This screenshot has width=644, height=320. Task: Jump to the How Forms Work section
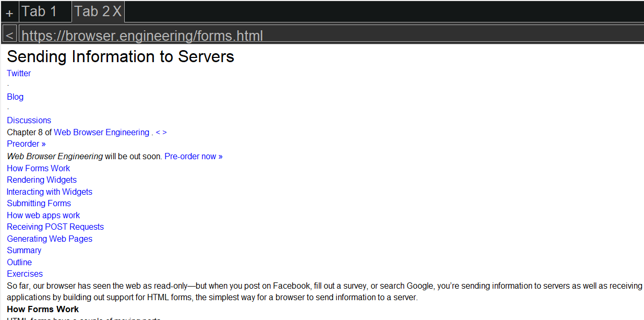(38, 168)
